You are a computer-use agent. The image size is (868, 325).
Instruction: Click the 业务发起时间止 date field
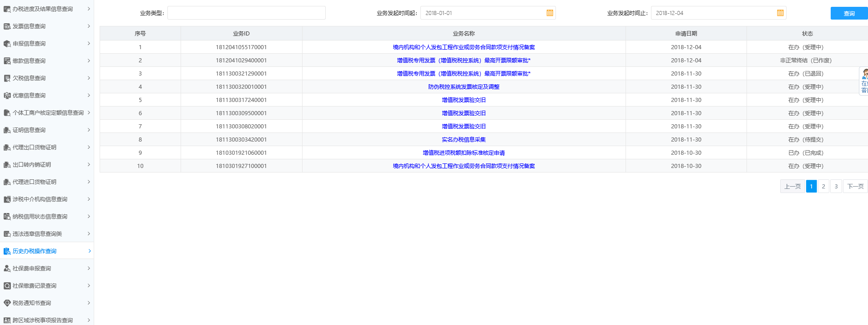pyautogui.click(x=719, y=13)
